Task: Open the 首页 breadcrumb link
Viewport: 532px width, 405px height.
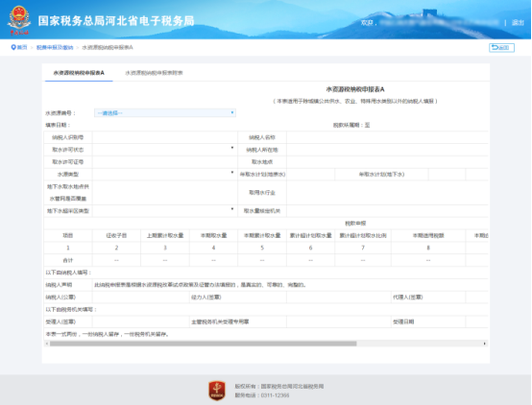Action: [22, 47]
